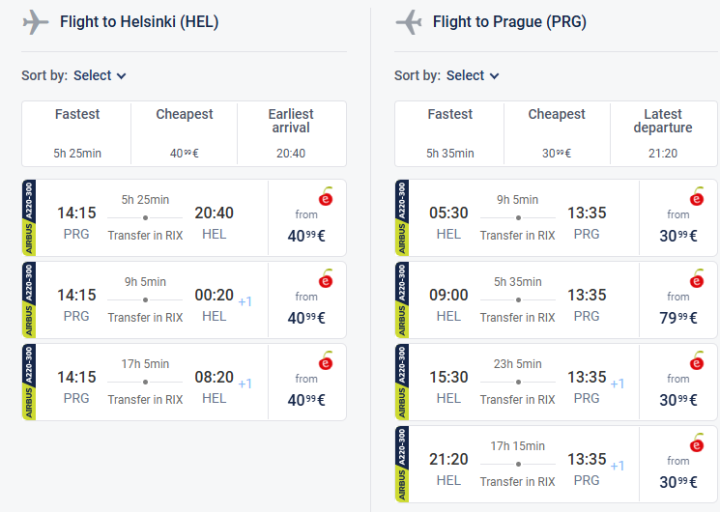Click Airbus A220-300 badge on 09:00 flight

coord(402,300)
